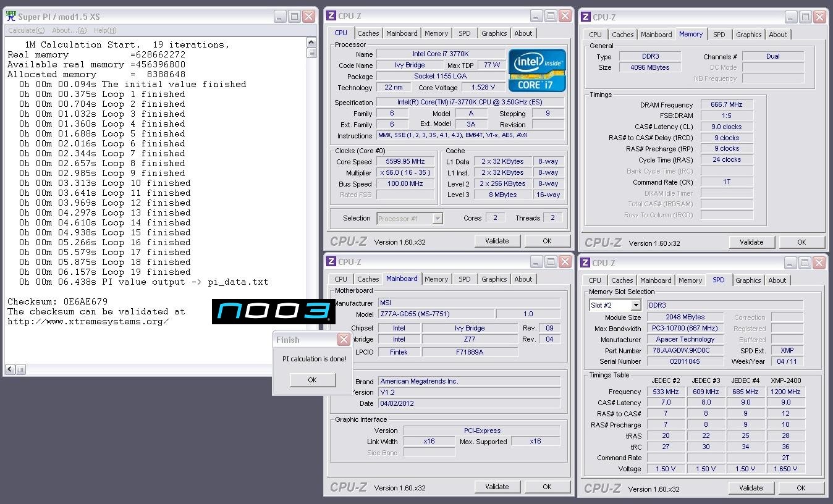The height and width of the screenshot is (504, 833).
Task: Click OK button in SPD CPU-Z window
Action: [801, 488]
